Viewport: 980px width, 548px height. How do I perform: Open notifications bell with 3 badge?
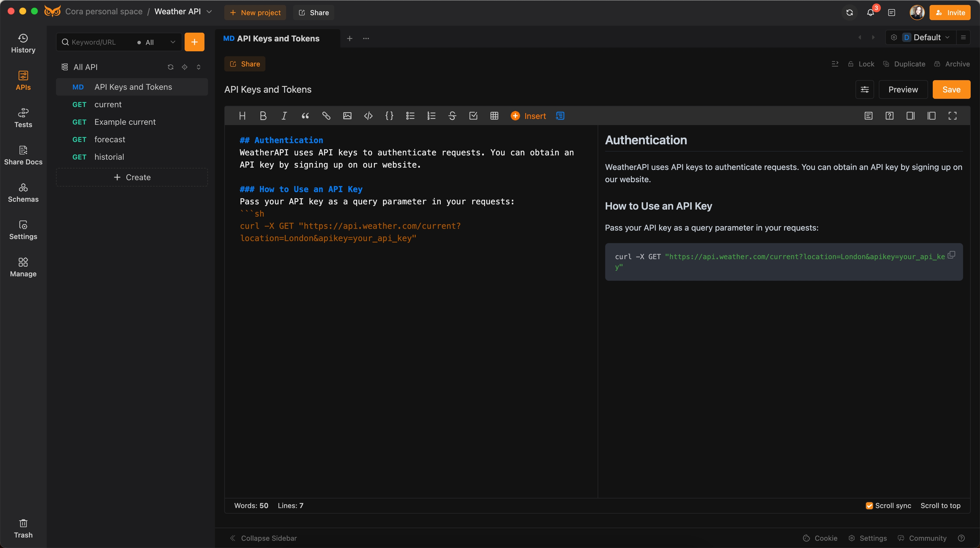(x=870, y=13)
